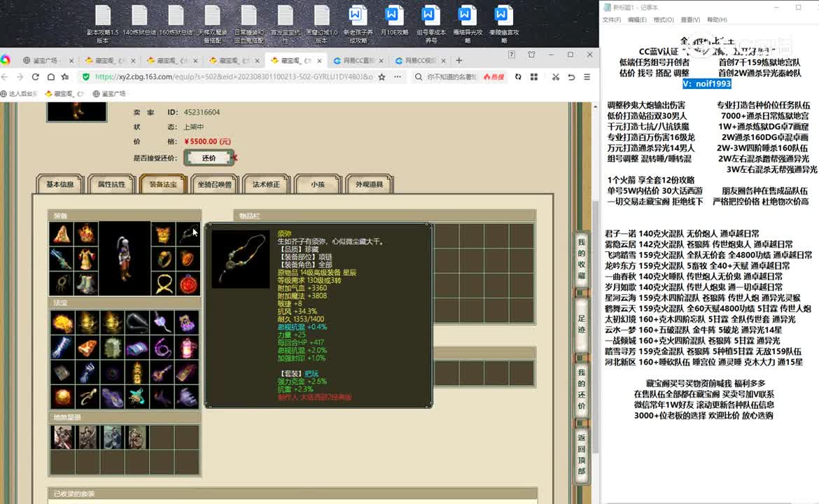
Task: Click the highlighted 'V: noif1993' text in Notepad
Action: 707,83
